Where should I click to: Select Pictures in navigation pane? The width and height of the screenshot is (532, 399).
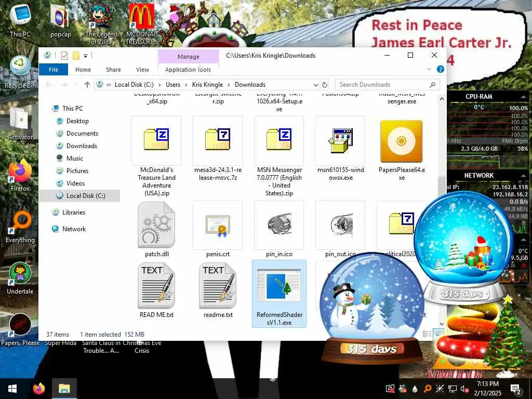click(x=77, y=170)
